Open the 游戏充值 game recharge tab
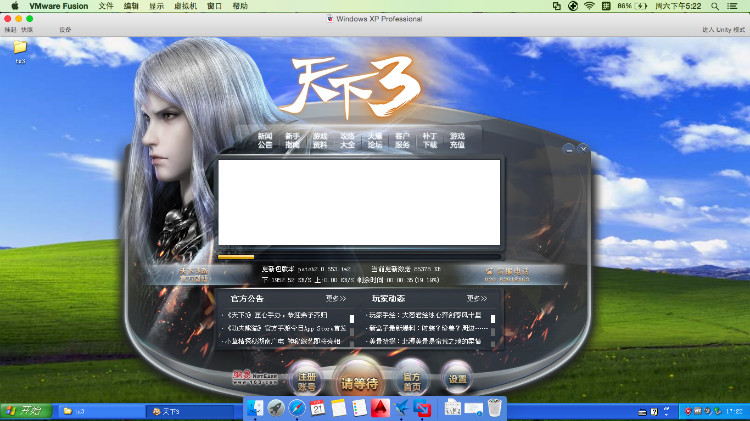Screen dimensions: 750x421 pos(457,140)
